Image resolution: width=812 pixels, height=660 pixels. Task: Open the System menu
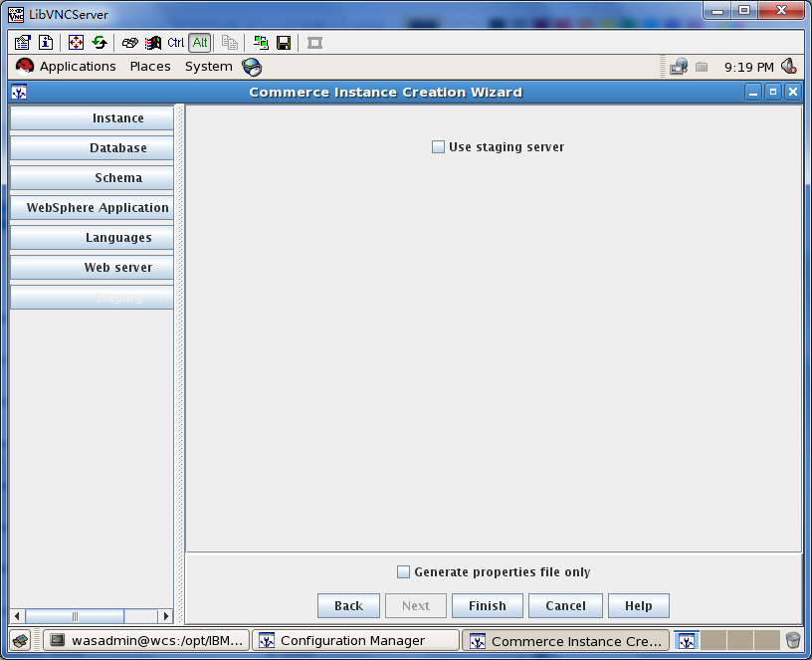(x=209, y=67)
